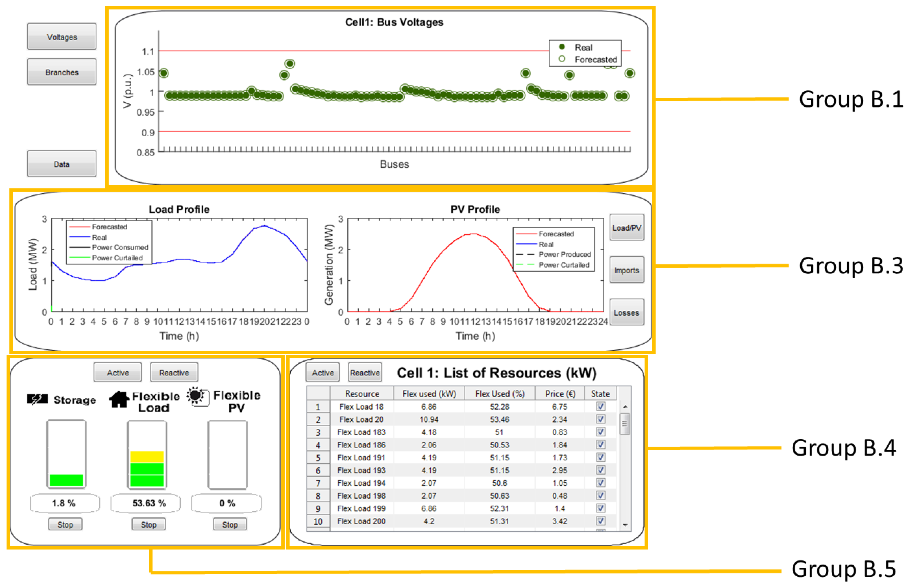This screenshot has width=908, height=588.
Task: Select Active in the flexibility gauges panel
Action: [x=118, y=372]
